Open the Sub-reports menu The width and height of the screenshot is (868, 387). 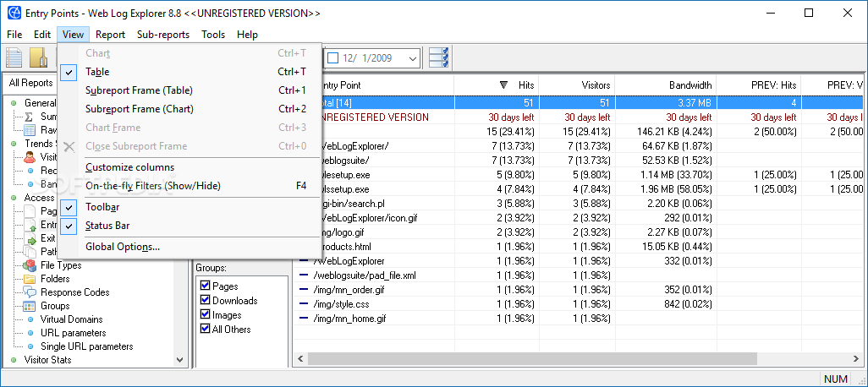(163, 35)
